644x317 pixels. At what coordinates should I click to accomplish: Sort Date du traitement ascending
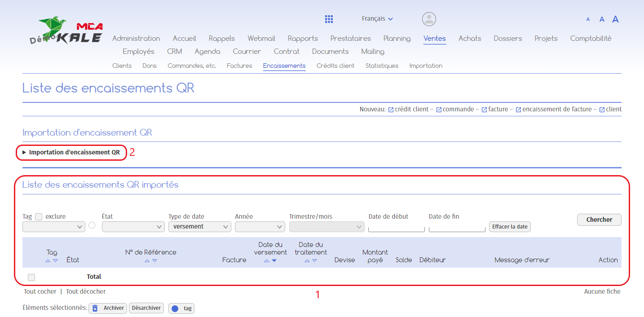[x=307, y=261]
